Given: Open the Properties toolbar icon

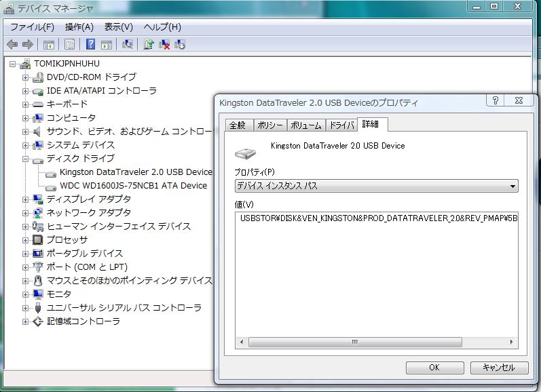Looking at the screenshot, I should pyautogui.click(x=69, y=45).
